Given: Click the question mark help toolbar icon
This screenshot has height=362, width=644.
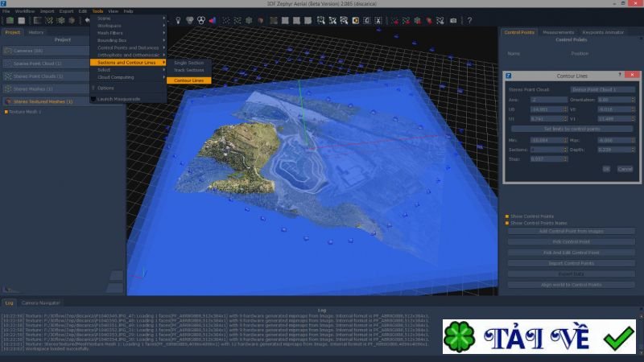Looking at the screenshot, I should [x=469, y=21].
